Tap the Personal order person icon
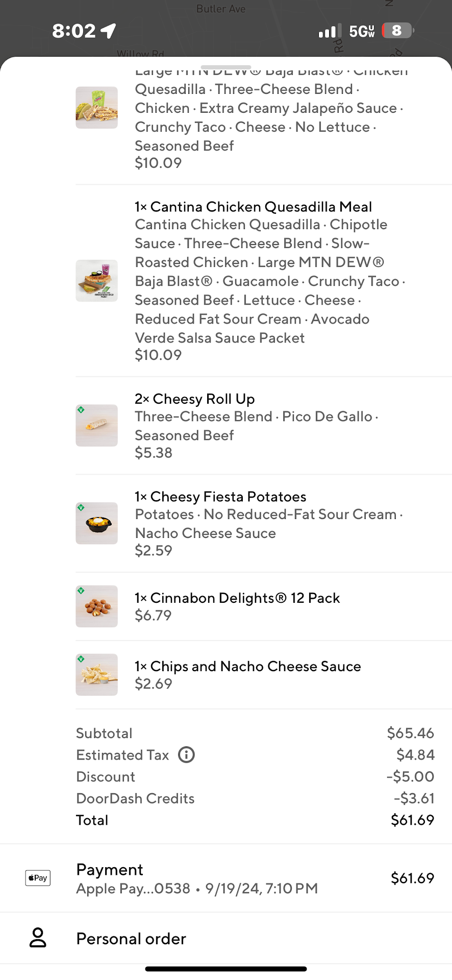 (38, 938)
